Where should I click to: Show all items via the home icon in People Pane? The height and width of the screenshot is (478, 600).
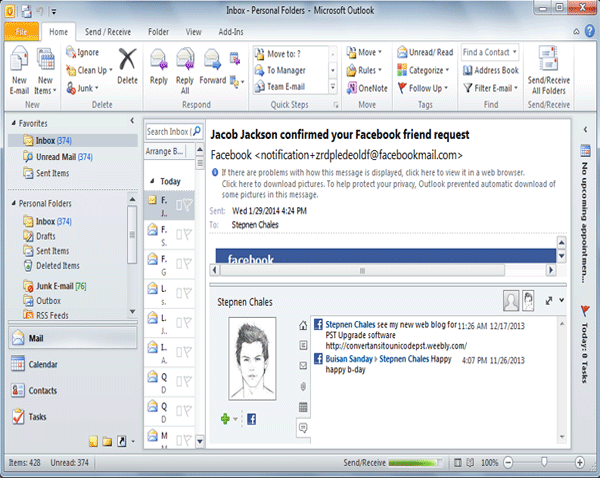click(x=303, y=325)
